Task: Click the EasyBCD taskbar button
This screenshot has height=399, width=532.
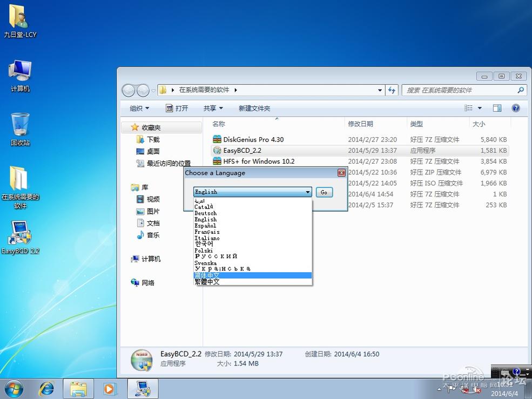Action: 143,389
